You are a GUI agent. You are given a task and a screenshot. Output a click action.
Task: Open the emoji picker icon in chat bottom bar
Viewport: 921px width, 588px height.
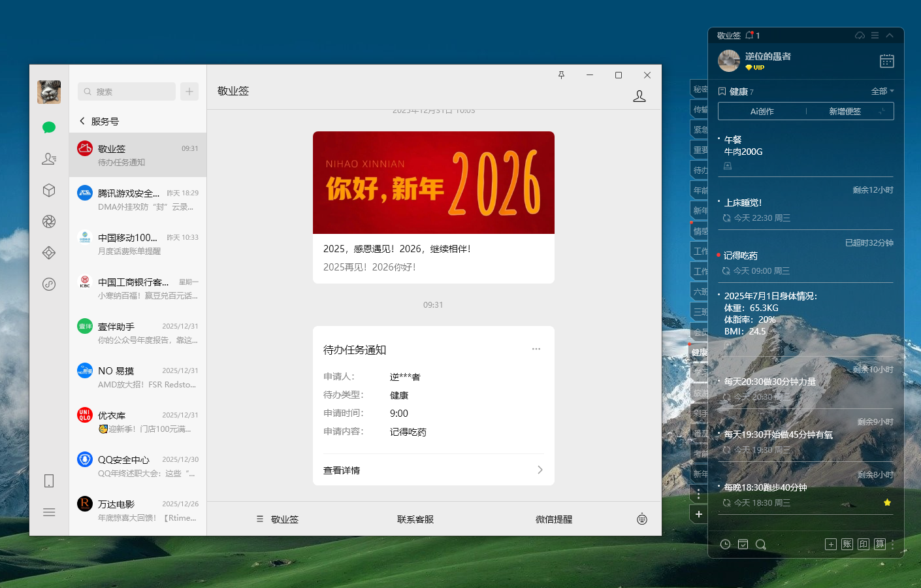point(641,518)
